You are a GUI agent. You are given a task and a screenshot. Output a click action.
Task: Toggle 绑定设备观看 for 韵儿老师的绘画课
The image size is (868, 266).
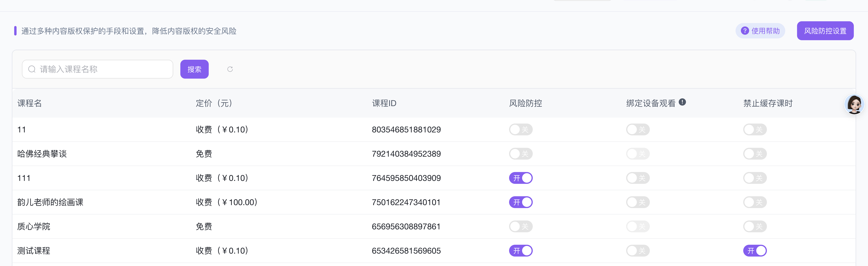(x=638, y=202)
